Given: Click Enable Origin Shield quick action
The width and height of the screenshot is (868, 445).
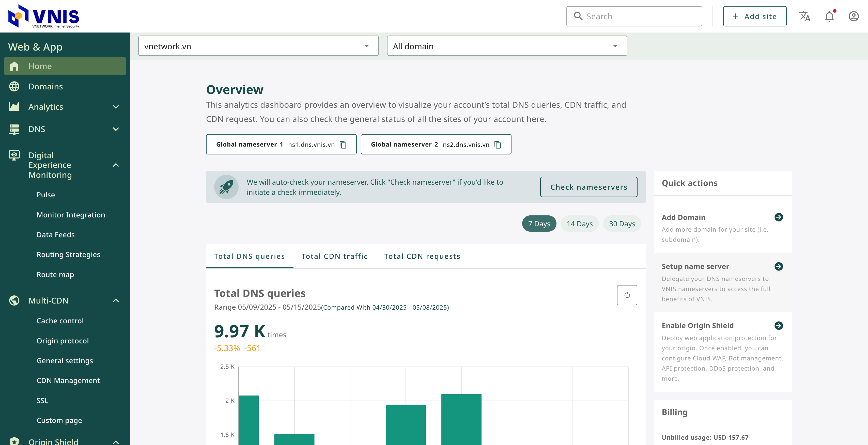Looking at the screenshot, I should pyautogui.click(x=722, y=352).
